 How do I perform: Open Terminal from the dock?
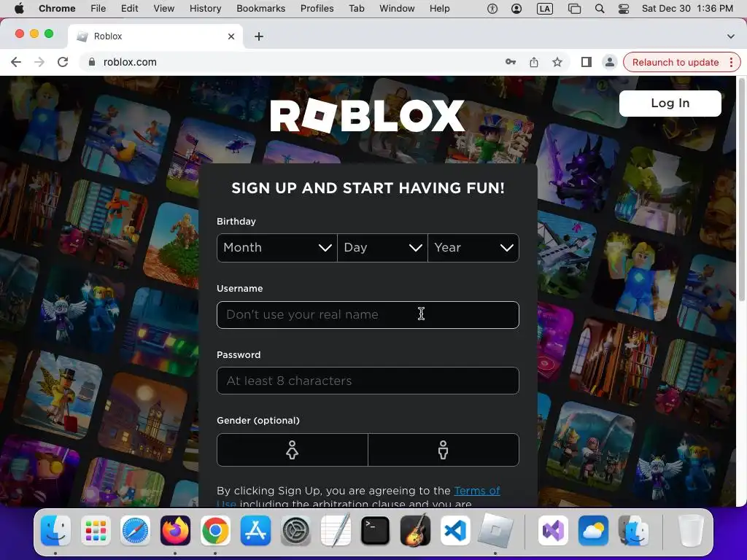click(376, 531)
